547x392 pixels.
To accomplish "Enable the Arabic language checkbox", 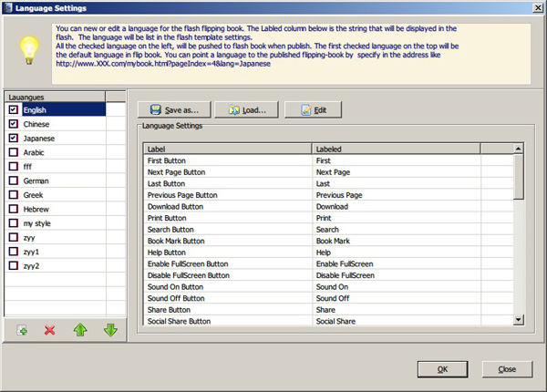I will coord(14,152).
